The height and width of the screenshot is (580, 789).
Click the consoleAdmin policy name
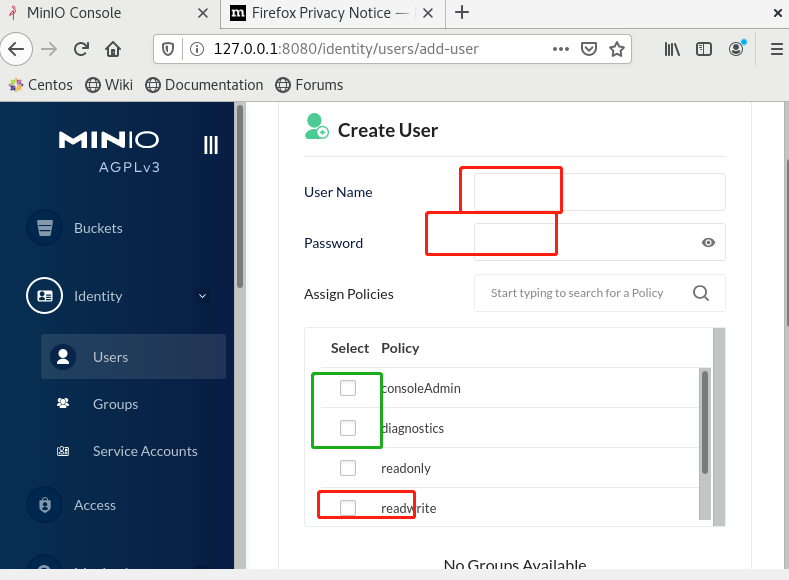(421, 388)
